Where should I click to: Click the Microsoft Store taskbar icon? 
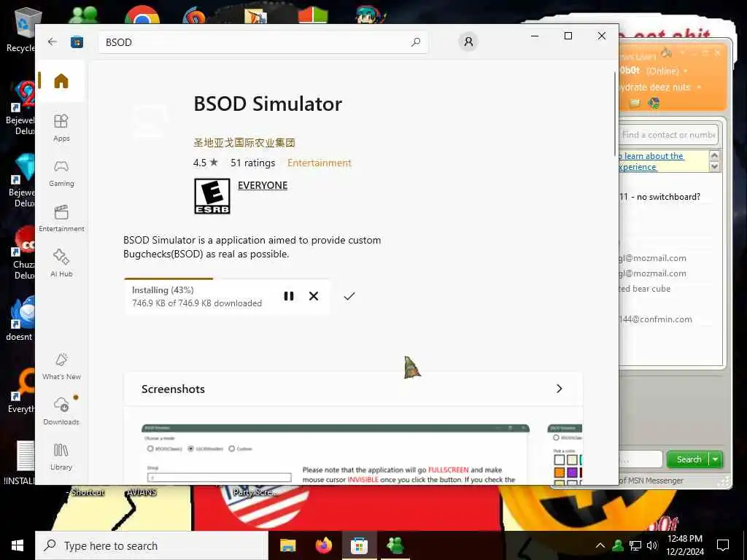coord(359,545)
